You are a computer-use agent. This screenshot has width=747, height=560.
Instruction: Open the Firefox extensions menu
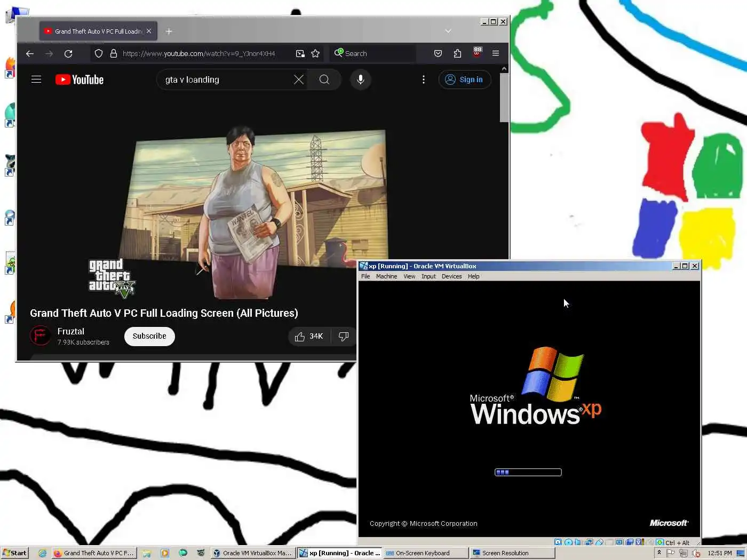tap(457, 53)
